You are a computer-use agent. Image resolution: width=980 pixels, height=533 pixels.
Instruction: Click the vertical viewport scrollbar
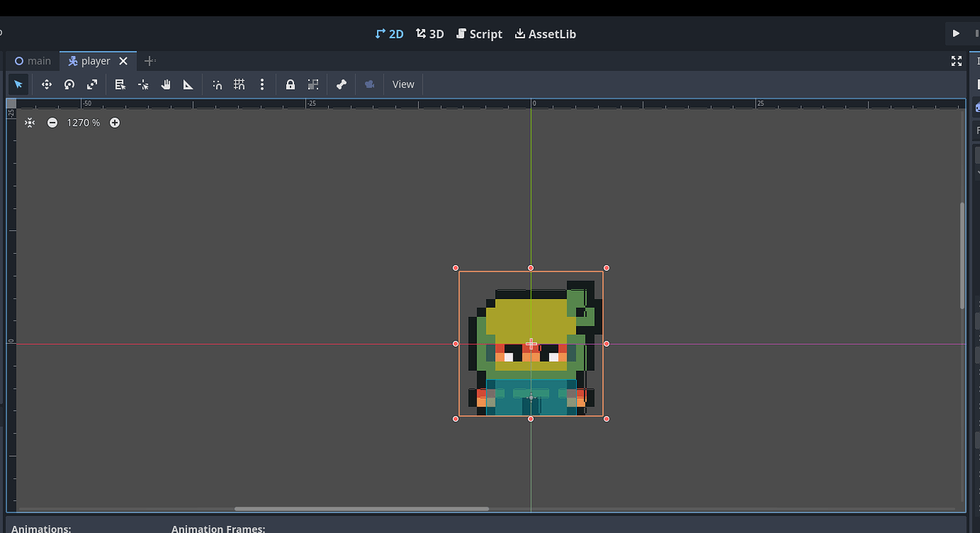(x=962, y=255)
